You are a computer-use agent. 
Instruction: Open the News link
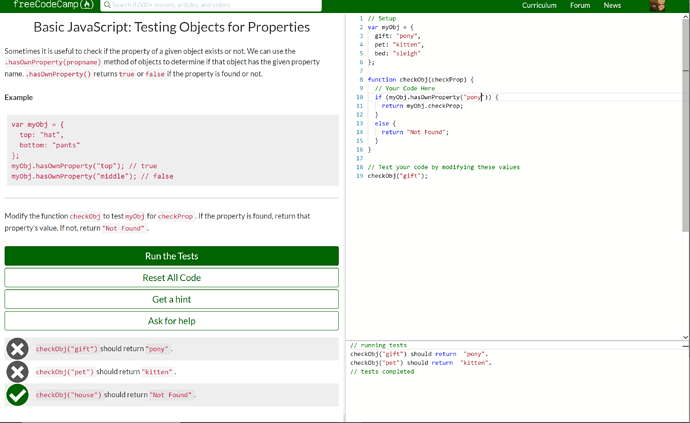[612, 6]
